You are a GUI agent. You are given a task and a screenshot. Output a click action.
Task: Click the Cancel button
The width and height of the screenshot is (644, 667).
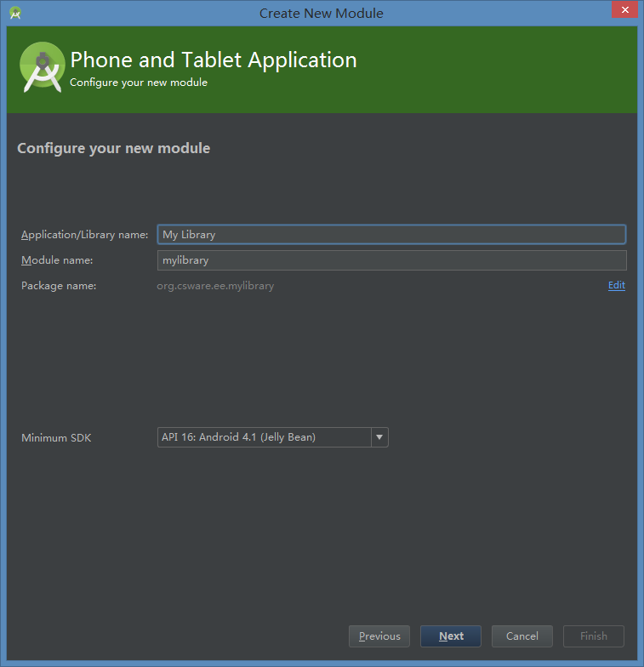click(521, 636)
